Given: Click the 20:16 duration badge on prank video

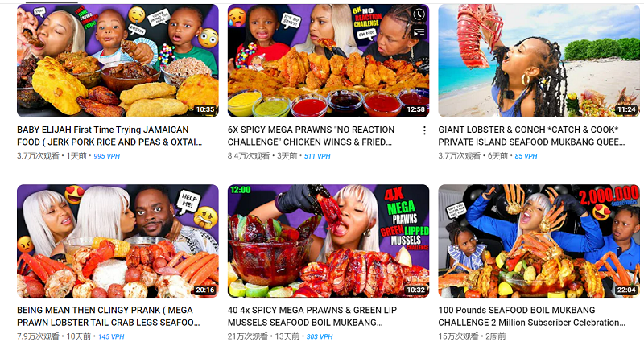Looking at the screenshot, I should [205, 290].
